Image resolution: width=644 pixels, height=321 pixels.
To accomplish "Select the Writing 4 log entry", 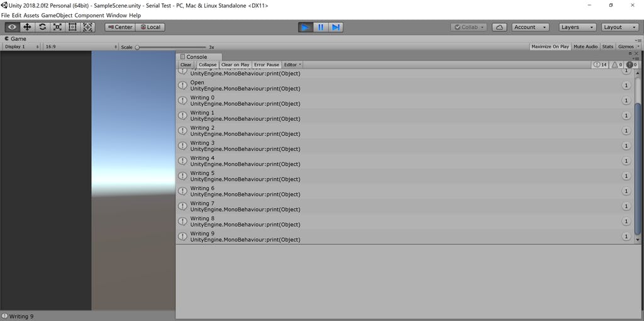I will click(x=405, y=161).
